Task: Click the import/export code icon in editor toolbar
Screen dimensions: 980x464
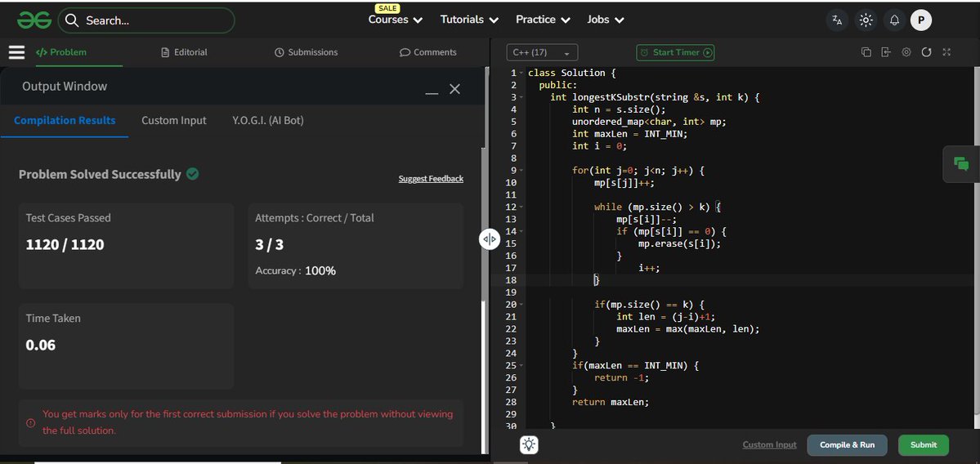Action: tap(886, 52)
